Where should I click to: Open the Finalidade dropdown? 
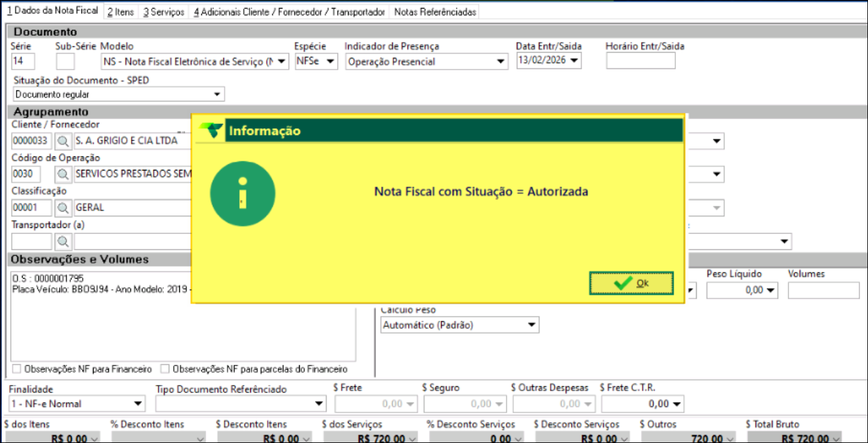(x=138, y=404)
